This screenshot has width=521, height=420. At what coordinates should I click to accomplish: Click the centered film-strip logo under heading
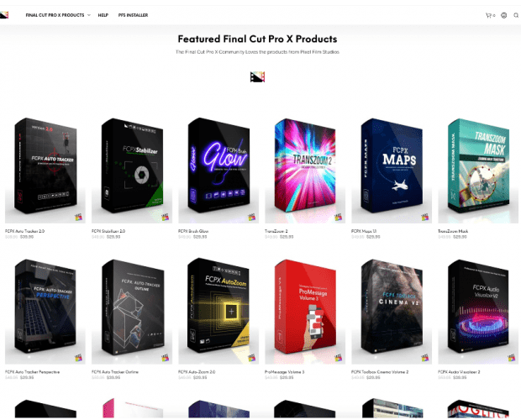tap(257, 76)
